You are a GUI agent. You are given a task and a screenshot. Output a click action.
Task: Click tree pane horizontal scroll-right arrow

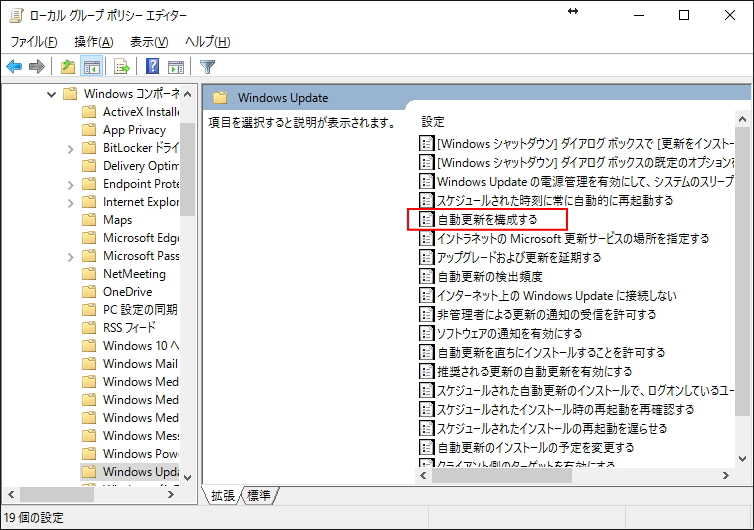[x=171, y=494]
